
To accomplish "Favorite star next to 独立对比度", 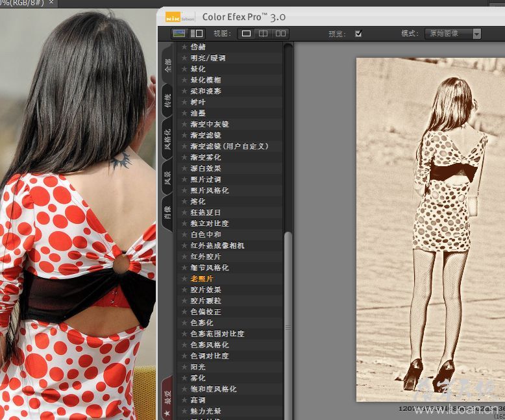I will pos(184,223).
